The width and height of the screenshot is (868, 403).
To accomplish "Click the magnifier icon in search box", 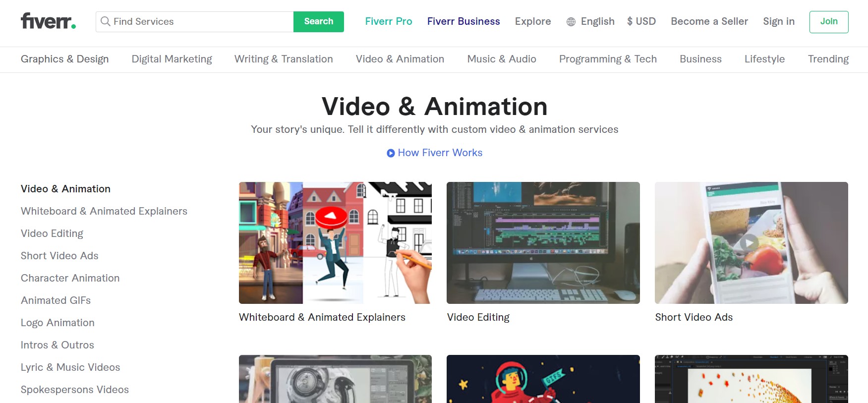I will [105, 21].
